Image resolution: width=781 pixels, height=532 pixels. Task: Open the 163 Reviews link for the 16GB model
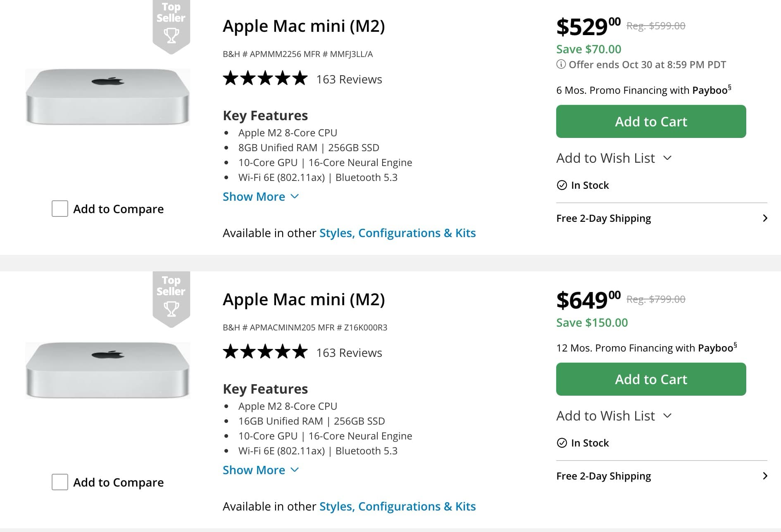pos(349,353)
